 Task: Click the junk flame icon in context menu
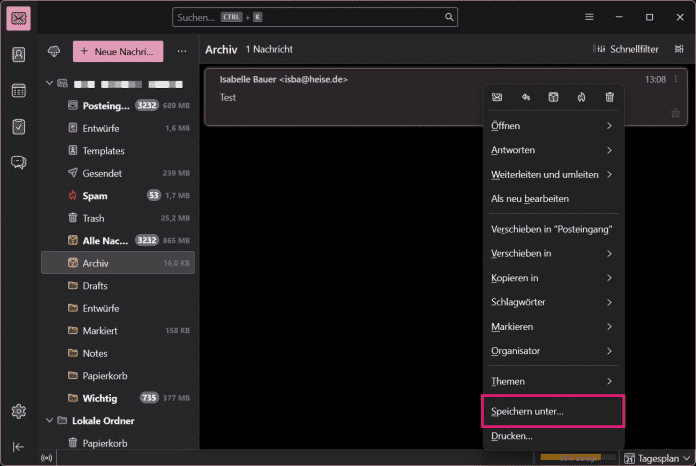[581, 97]
